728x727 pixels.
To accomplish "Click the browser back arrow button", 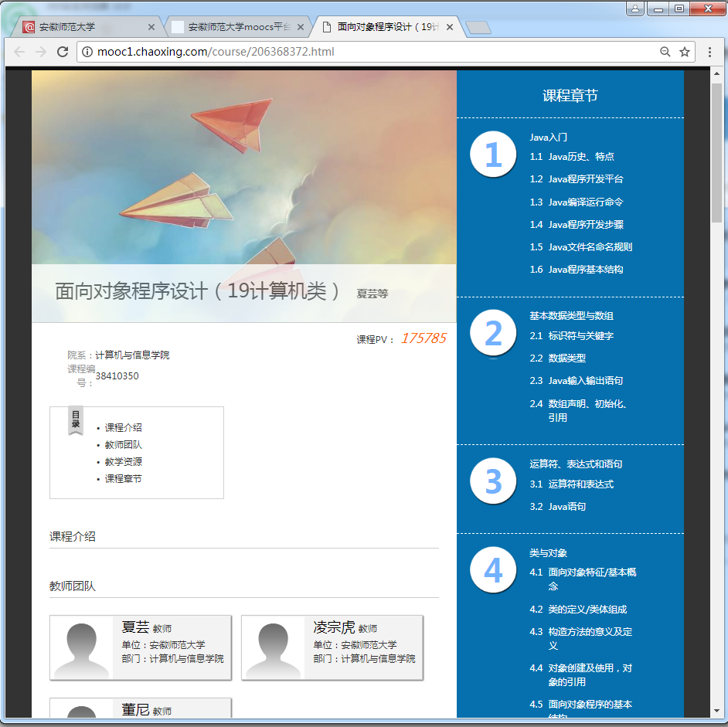I will click(19, 52).
